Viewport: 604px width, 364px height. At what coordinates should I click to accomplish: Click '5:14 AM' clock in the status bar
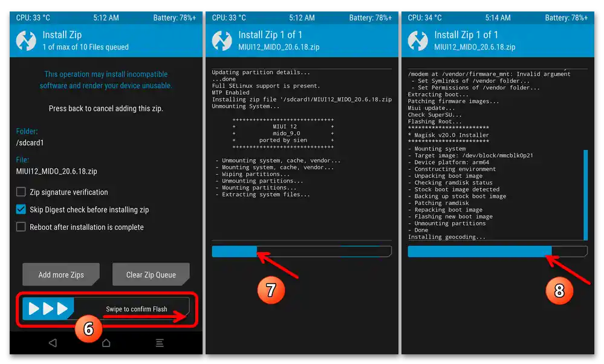(498, 18)
